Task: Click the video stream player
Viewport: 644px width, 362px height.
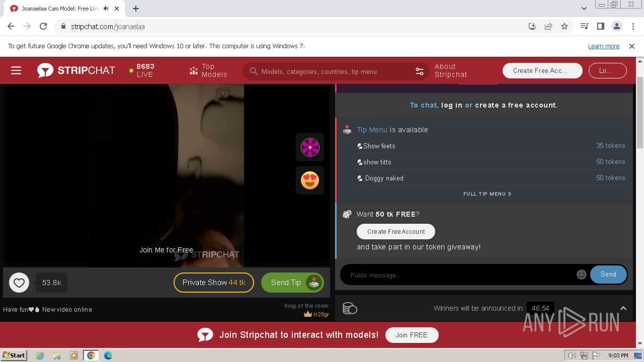Action: (x=167, y=175)
